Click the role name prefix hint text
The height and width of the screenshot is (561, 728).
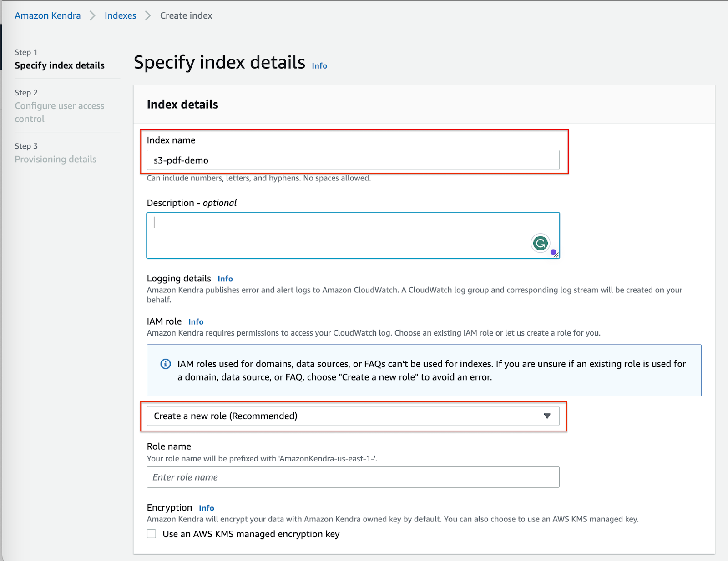(262, 458)
